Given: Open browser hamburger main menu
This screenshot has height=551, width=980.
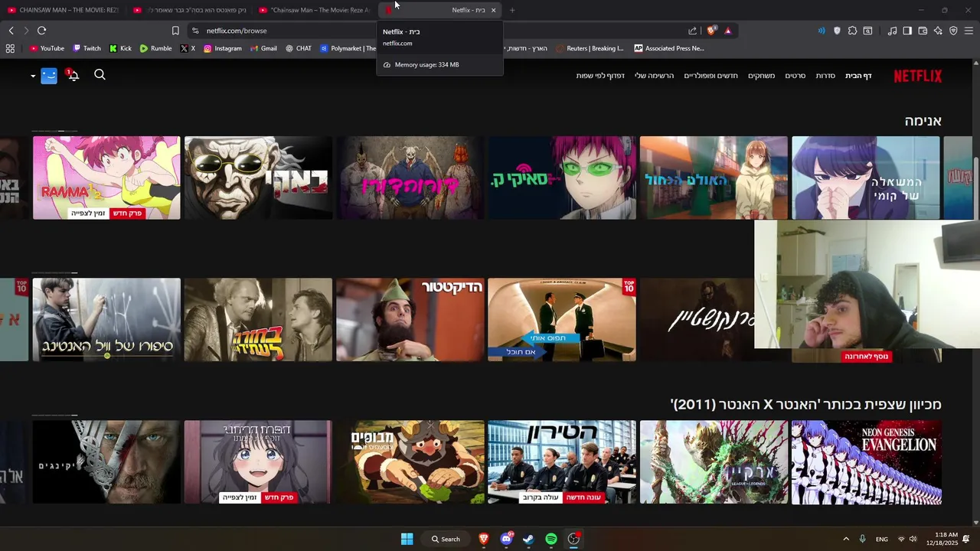Looking at the screenshot, I should 969,31.
